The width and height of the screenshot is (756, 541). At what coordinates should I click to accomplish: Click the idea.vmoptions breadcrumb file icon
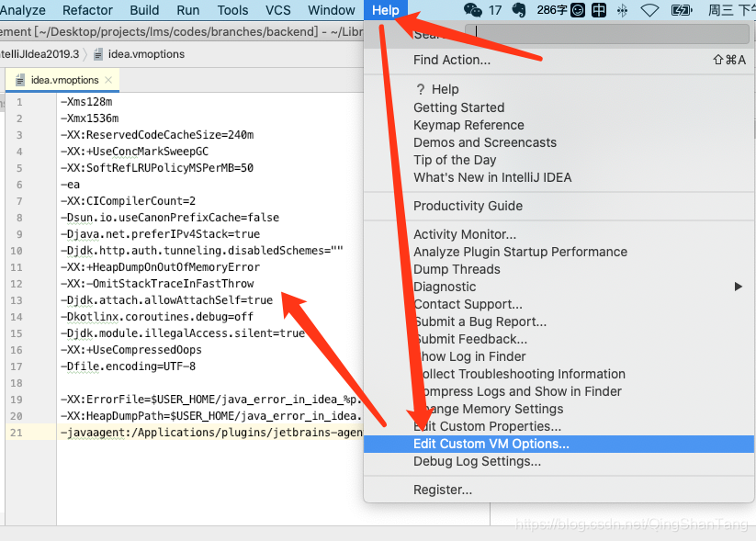point(98,54)
